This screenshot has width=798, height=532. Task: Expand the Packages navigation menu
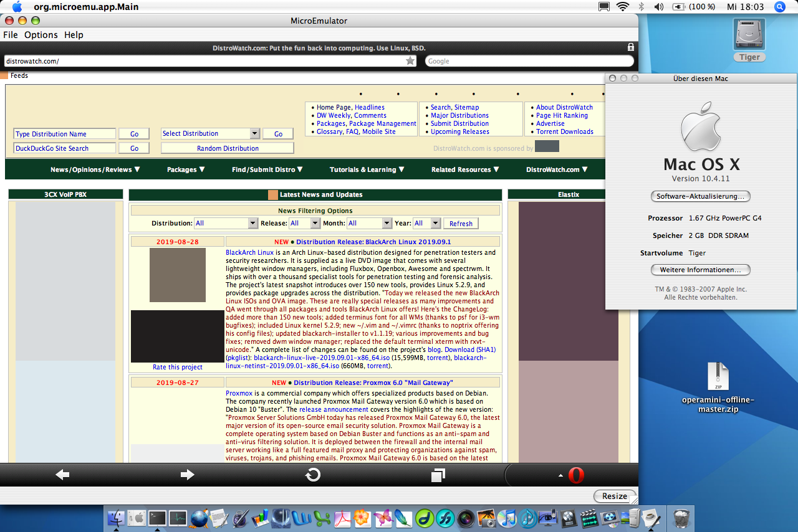click(x=186, y=169)
